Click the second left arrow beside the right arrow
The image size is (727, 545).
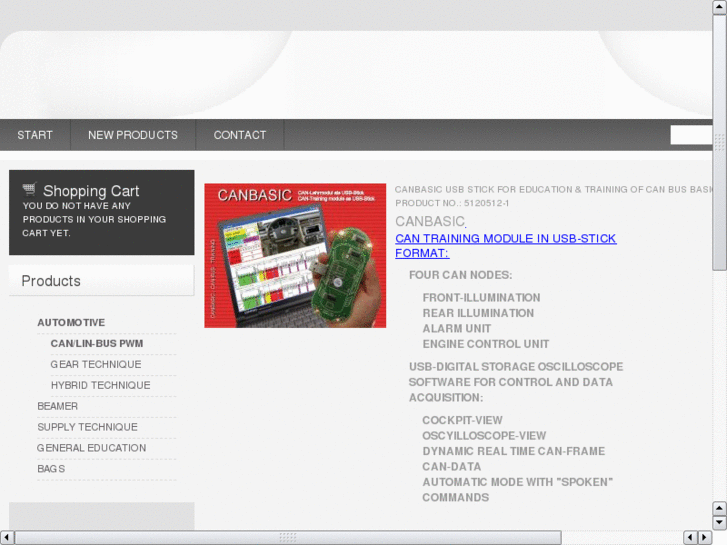(690, 538)
